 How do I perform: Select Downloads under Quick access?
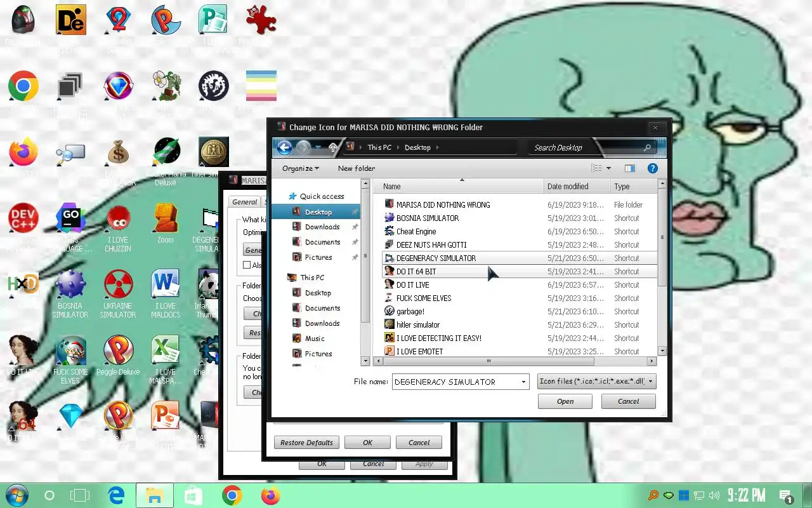(x=322, y=227)
